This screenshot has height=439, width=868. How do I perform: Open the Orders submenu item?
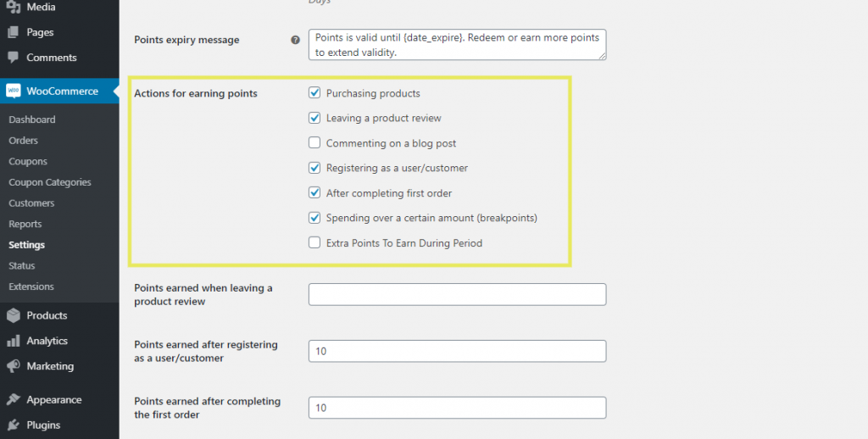[23, 141]
